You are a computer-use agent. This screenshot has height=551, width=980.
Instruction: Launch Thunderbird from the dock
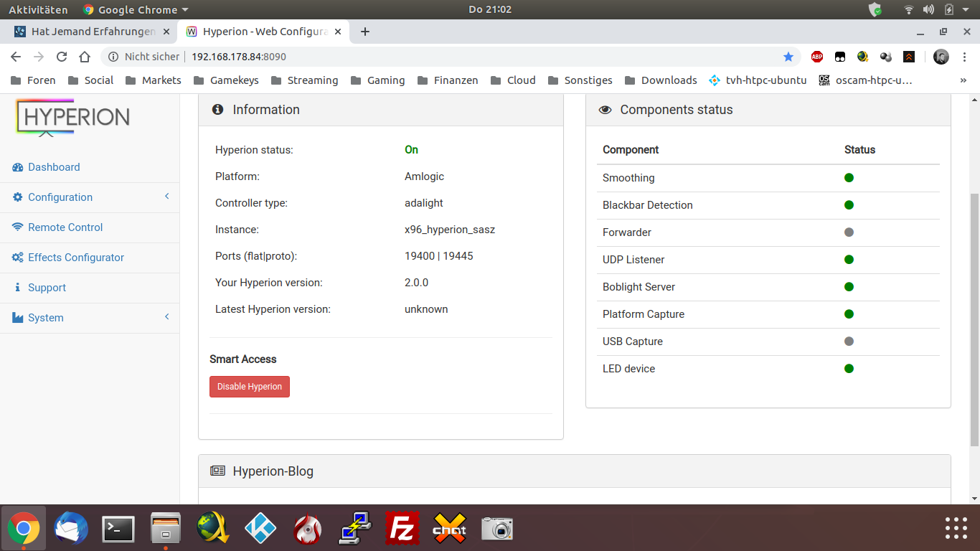(x=71, y=529)
